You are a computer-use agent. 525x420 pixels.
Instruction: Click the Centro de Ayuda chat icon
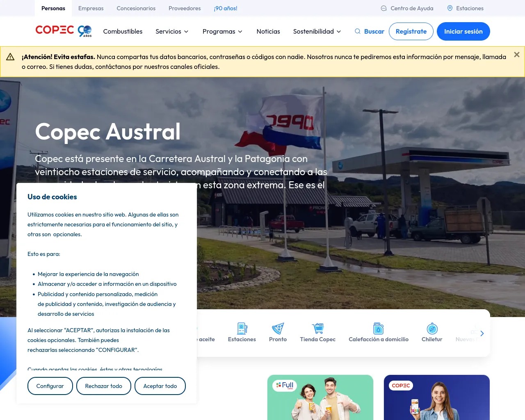(x=384, y=8)
